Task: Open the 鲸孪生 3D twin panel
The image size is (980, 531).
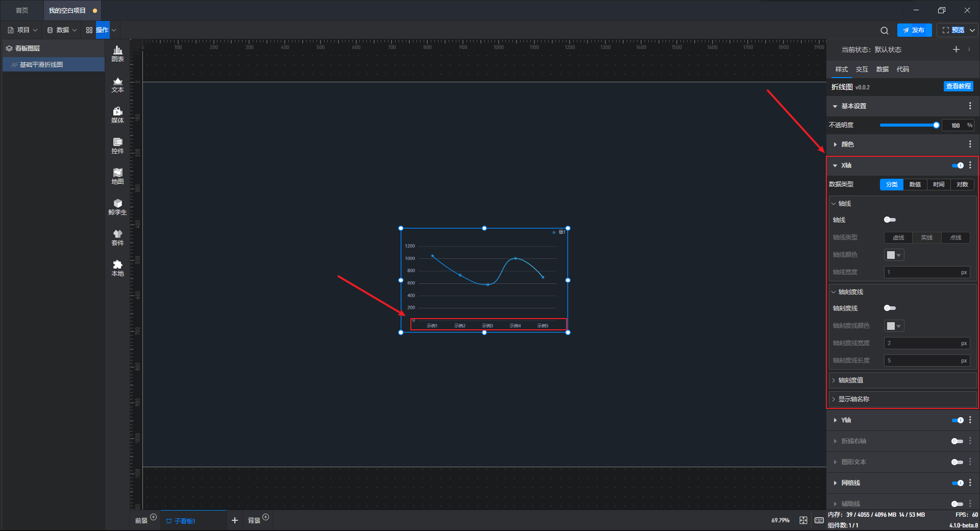Action: tap(117, 207)
